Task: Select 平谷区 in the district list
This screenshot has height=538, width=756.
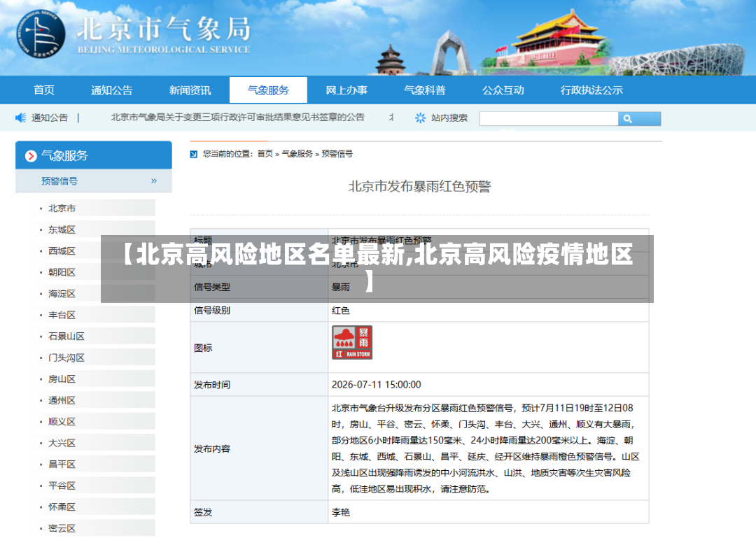Action: pos(62,486)
